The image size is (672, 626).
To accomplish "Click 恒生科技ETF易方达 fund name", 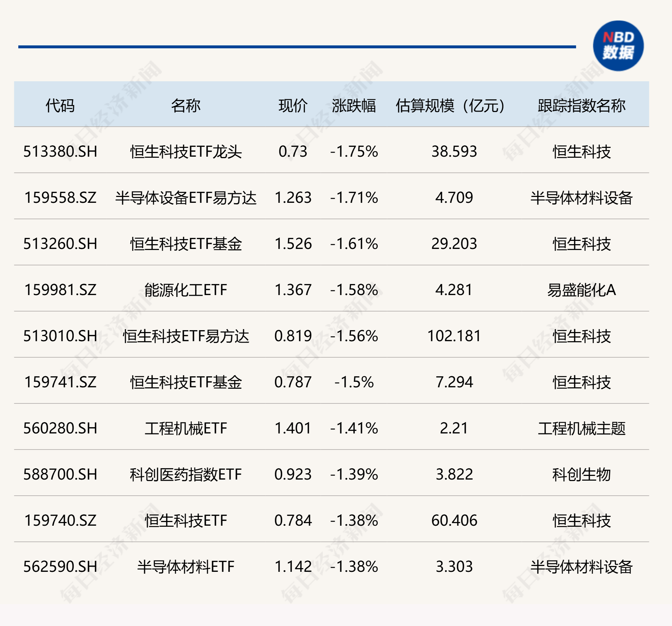I will point(186,336).
